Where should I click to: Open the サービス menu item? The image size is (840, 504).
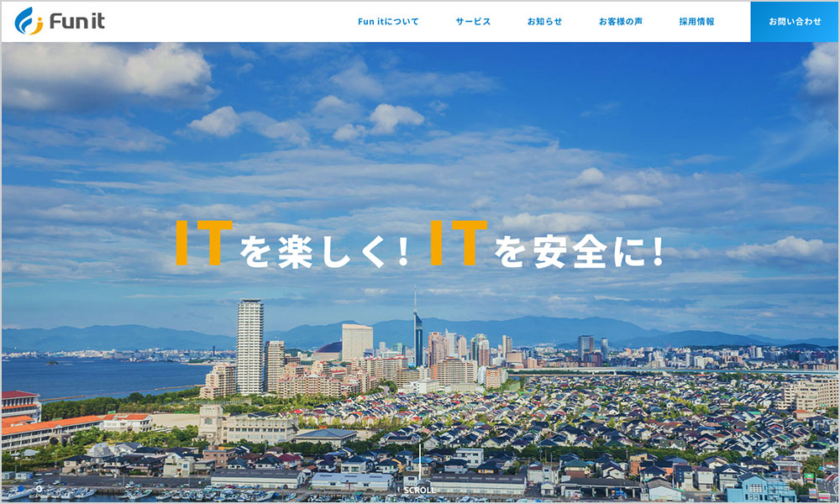(473, 22)
